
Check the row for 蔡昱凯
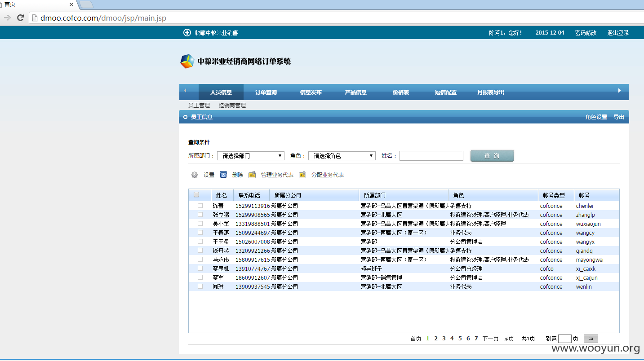tap(200, 268)
